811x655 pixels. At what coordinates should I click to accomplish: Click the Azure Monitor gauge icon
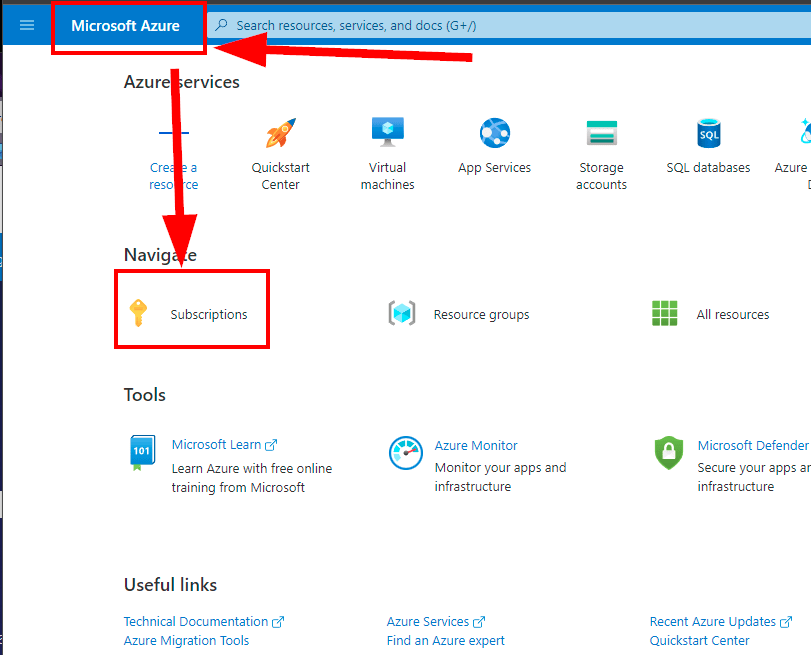(x=406, y=453)
